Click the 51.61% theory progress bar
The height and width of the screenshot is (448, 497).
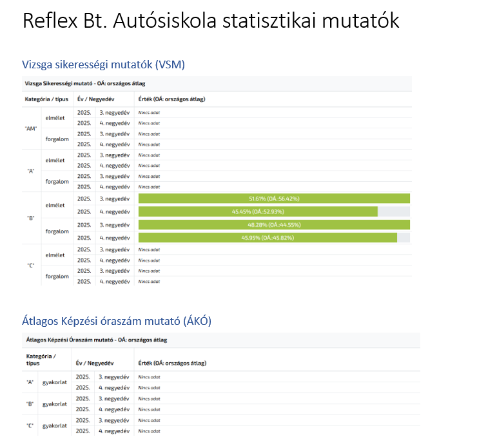pyautogui.click(x=274, y=199)
